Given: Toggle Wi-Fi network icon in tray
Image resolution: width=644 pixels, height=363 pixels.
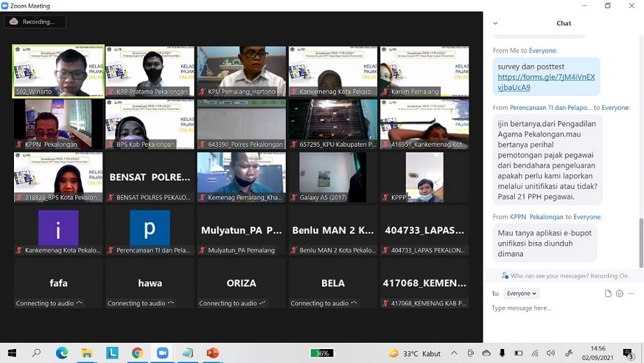Looking at the screenshot, I should point(534,353).
